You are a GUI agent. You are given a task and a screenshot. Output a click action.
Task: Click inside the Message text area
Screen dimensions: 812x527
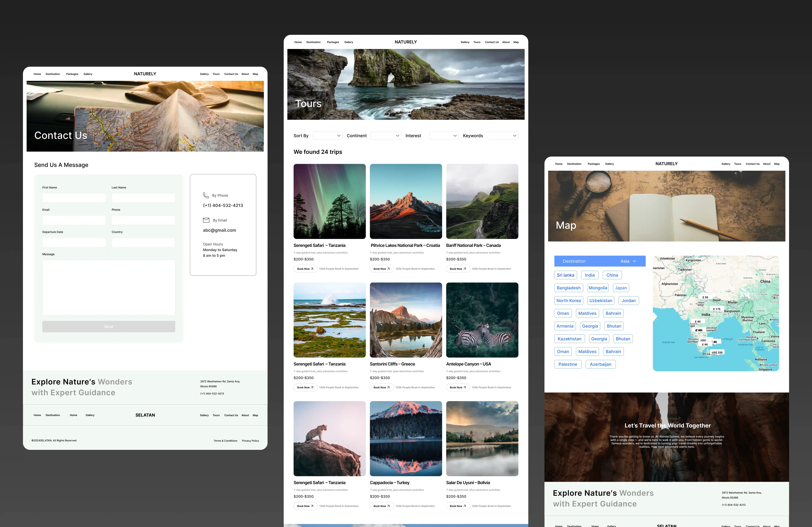click(x=109, y=287)
